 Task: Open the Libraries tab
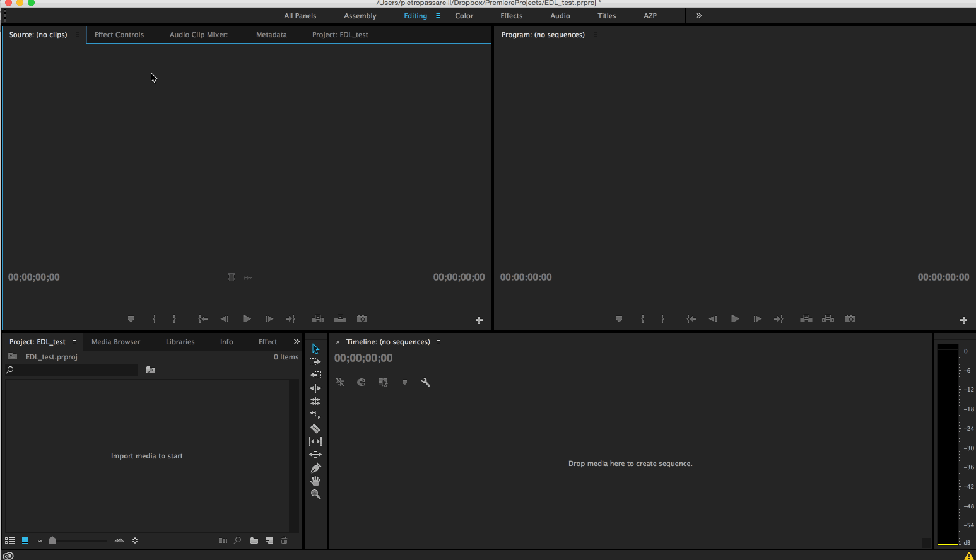180,342
